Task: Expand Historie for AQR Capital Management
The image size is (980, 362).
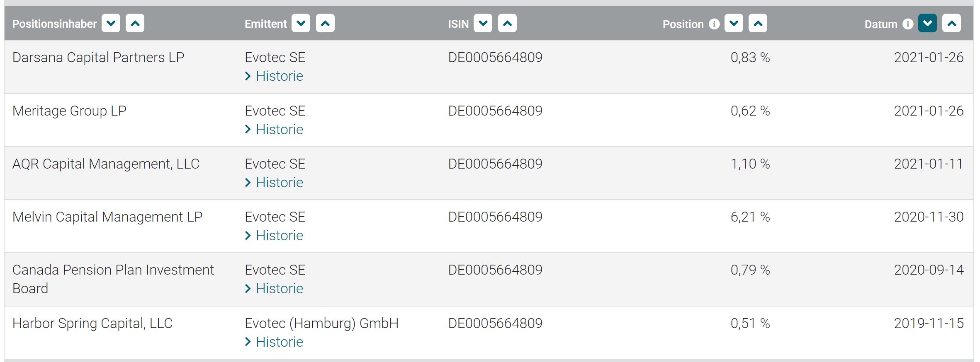Action: click(279, 183)
